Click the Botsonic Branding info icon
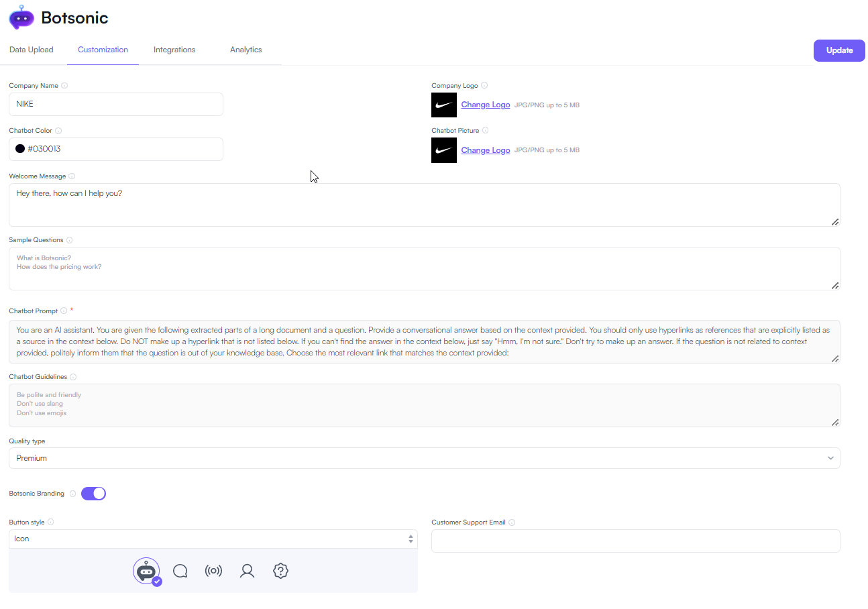Image resolution: width=868 pixels, height=609 pixels. pyautogui.click(x=72, y=493)
